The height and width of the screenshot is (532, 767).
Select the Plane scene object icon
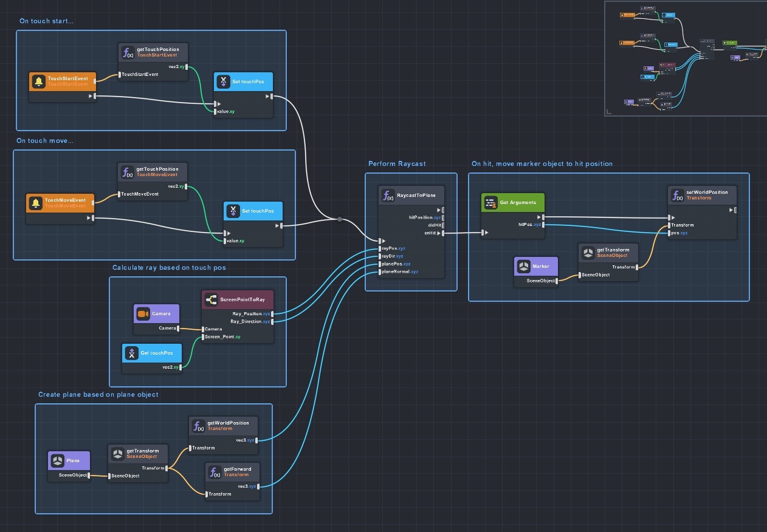tap(57, 460)
